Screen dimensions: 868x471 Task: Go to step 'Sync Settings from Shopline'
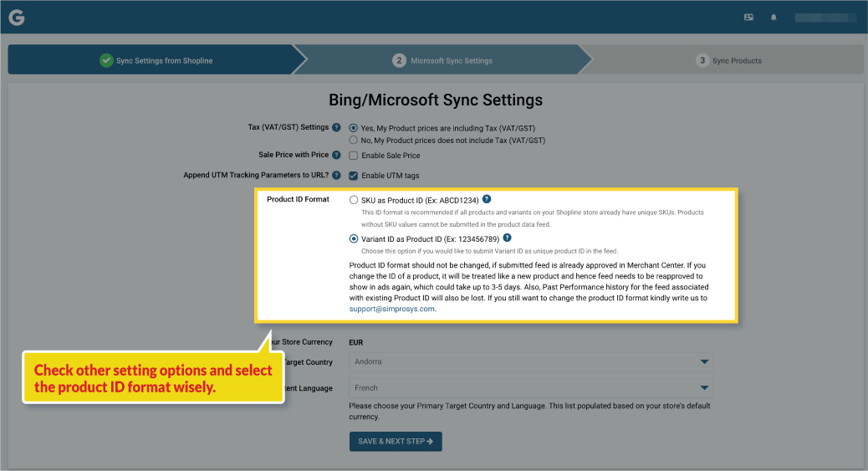click(x=157, y=60)
